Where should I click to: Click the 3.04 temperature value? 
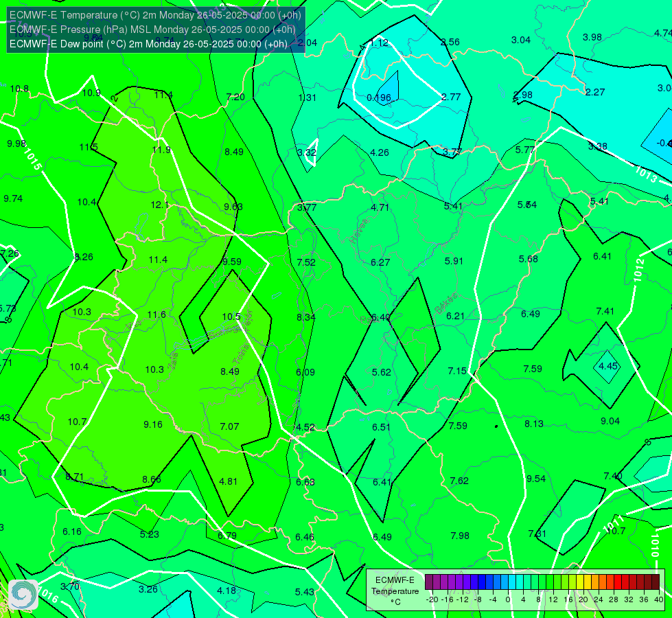[521, 41]
